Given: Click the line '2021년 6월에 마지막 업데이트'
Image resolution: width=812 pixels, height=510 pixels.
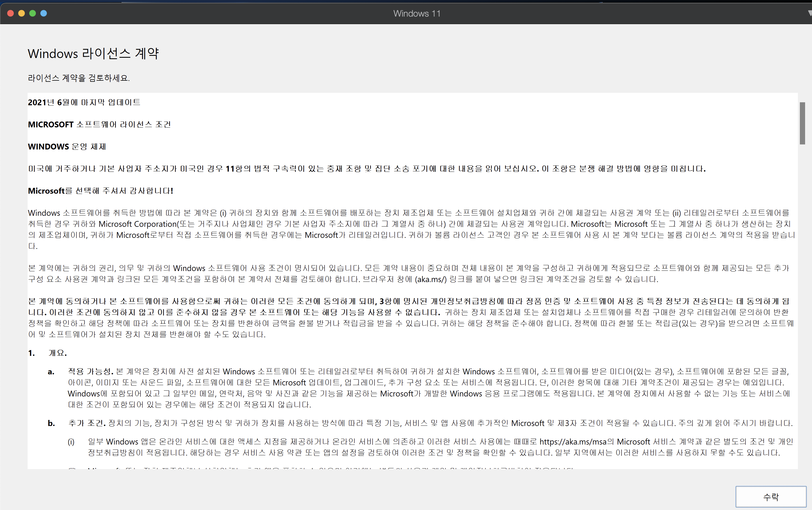Looking at the screenshot, I should (x=84, y=102).
